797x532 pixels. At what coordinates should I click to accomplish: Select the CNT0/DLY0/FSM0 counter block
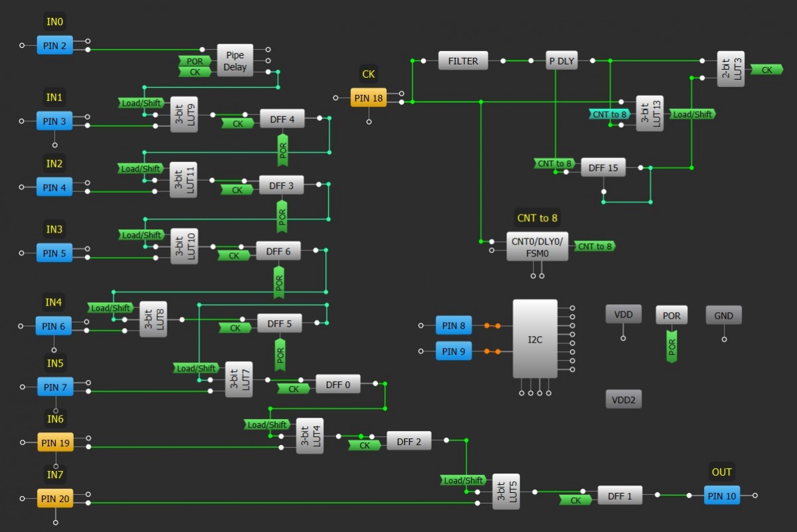point(537,246)
